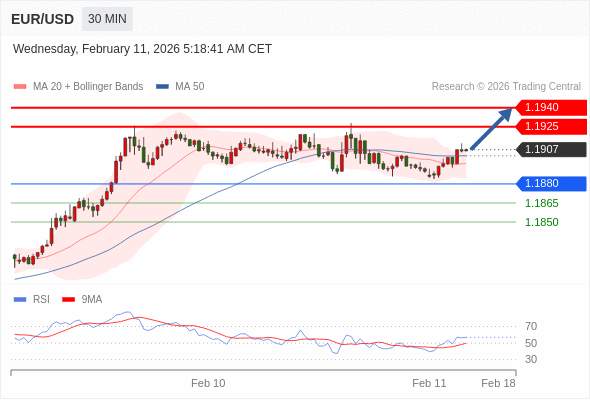The image size is (590, 400).
Task: Click the MA 50 legend label
Action: point(190,87)
